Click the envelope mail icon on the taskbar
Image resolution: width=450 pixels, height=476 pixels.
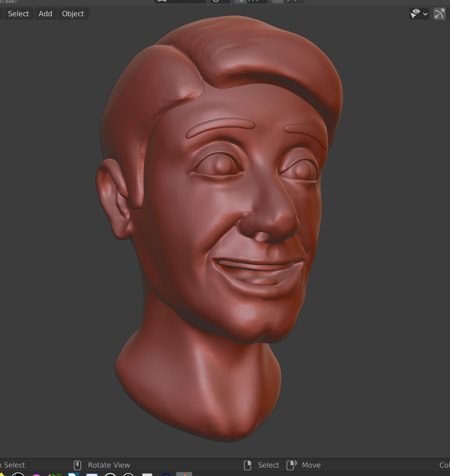pyautogui.click(x=92, y=475)
